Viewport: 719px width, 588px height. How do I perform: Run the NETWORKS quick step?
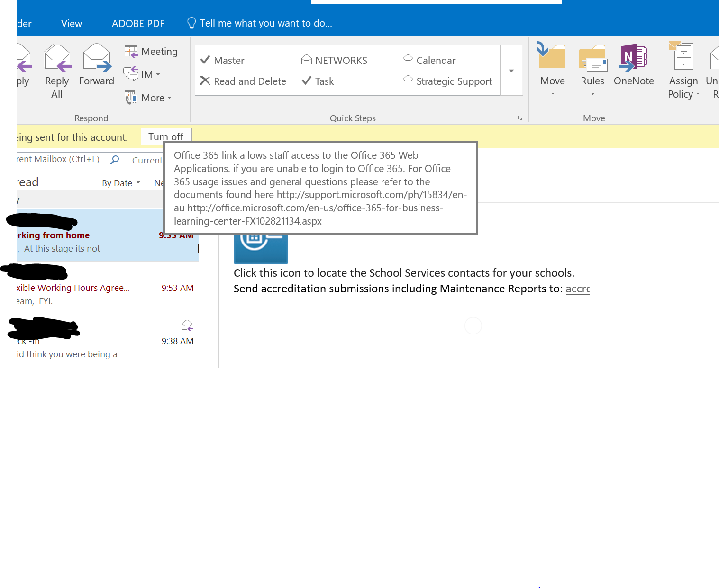[x=334, y=60]
